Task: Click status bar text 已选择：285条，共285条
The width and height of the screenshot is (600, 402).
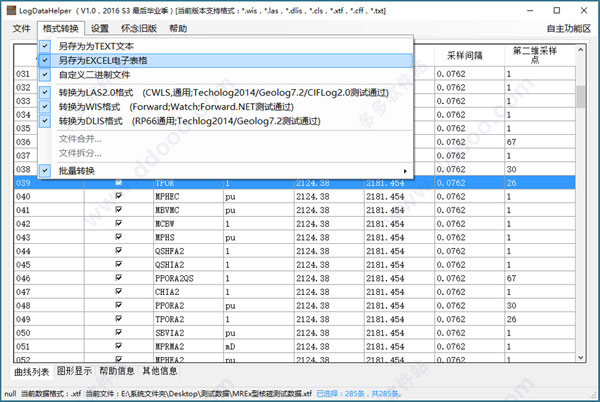Action: click(359, 394)
